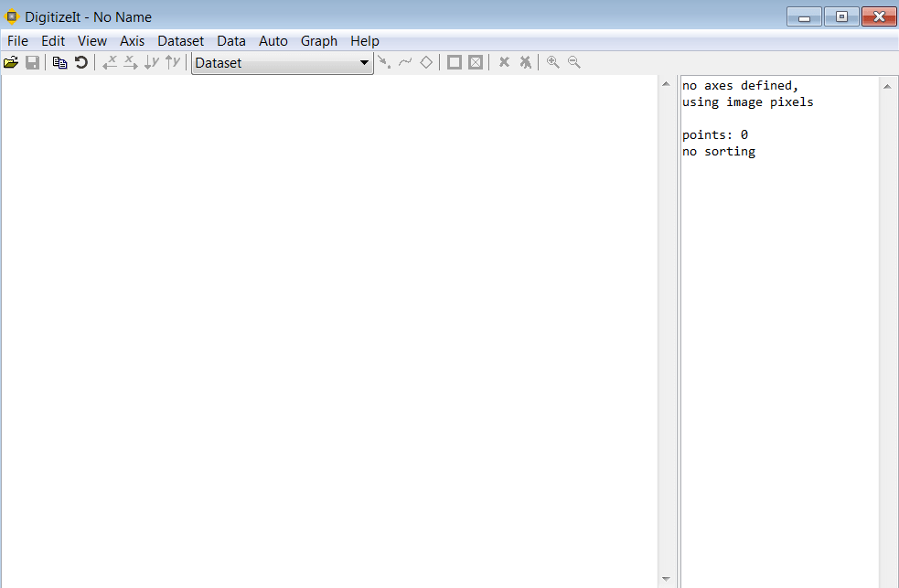Open the Dataset dropdown list
Screen dimensions: 899x588
(282, 63)
